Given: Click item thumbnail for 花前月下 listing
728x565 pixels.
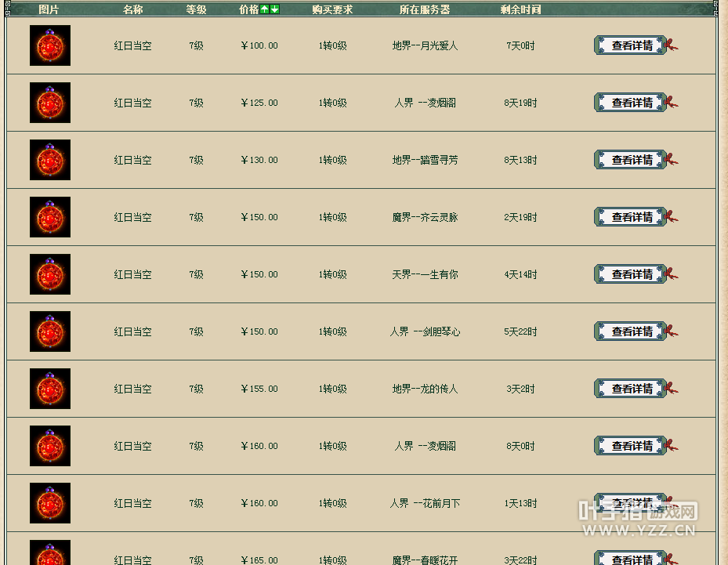Looking at the screenshot, I should click(x=50, y=503).
